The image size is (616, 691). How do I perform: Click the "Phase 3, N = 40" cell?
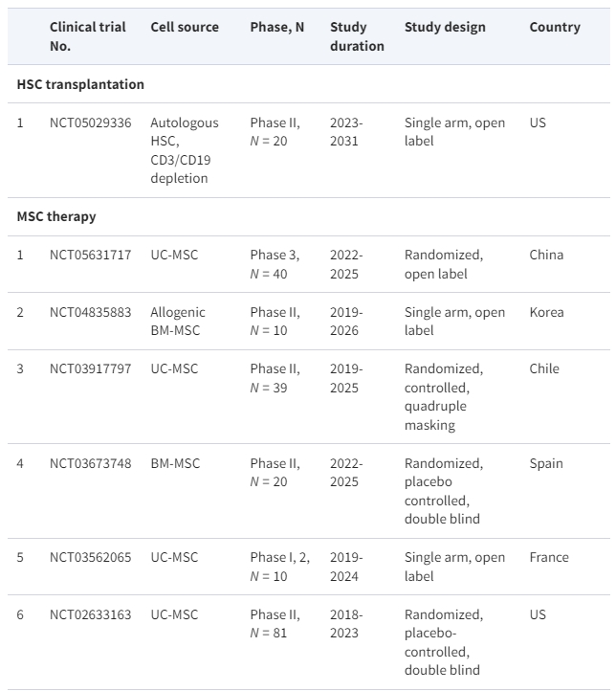(275, 264)
